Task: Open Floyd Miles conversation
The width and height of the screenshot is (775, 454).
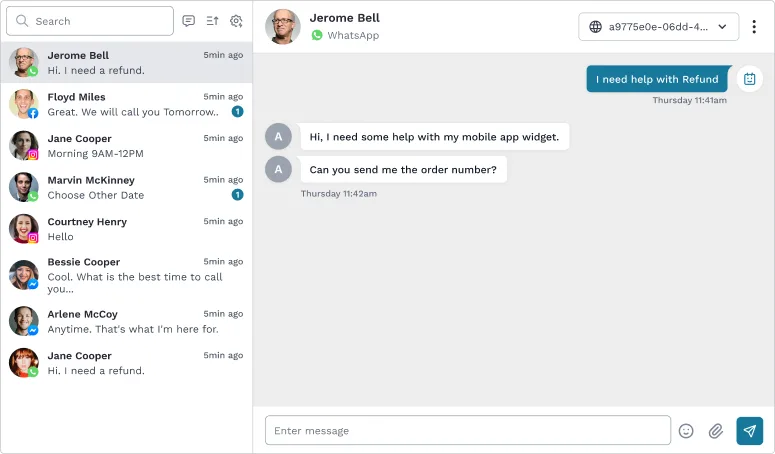Action: point(127,104)
